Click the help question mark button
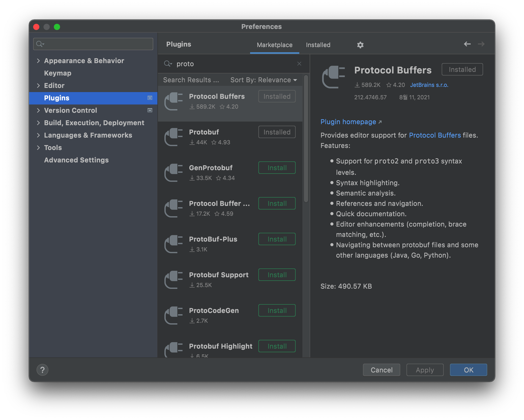 42,370
